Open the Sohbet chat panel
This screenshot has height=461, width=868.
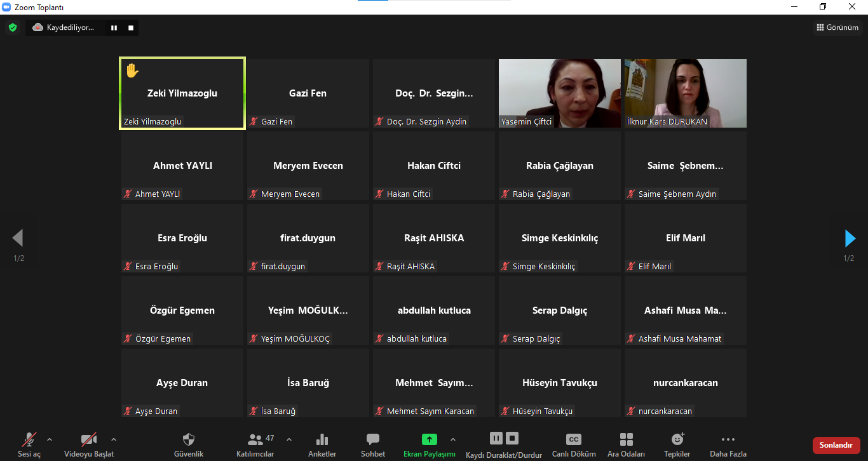373,445
